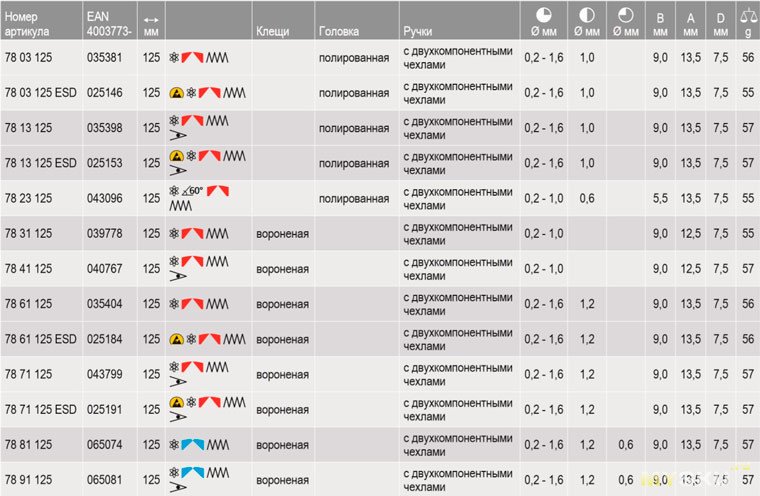Click the wire clamp icon in row 78 91 125
The image size is (760, 496).
coord(177,487)
